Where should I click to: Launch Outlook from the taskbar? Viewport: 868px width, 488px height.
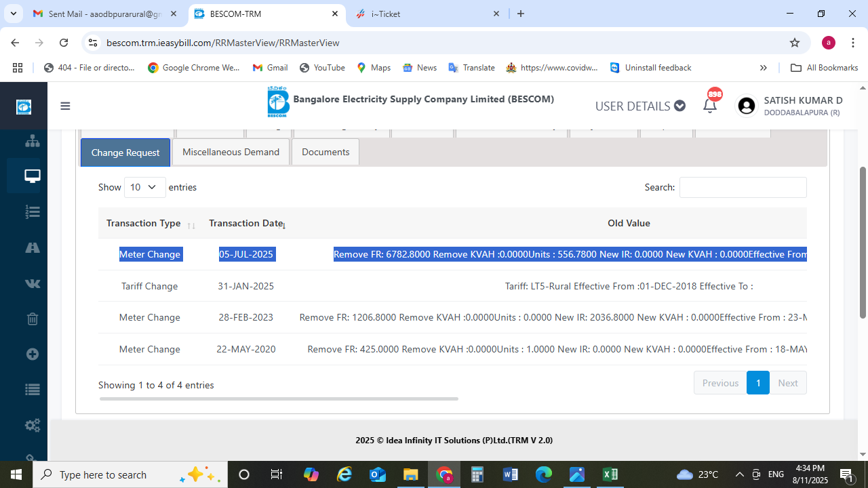378,474
